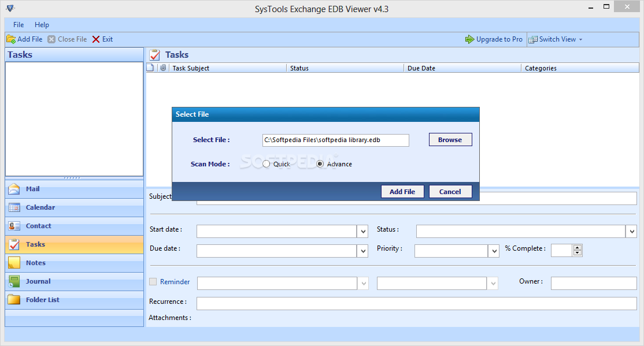This screenshot has height=346, width=644.
Task: Click the Exit toolbar label
Action: click(108, 39)
